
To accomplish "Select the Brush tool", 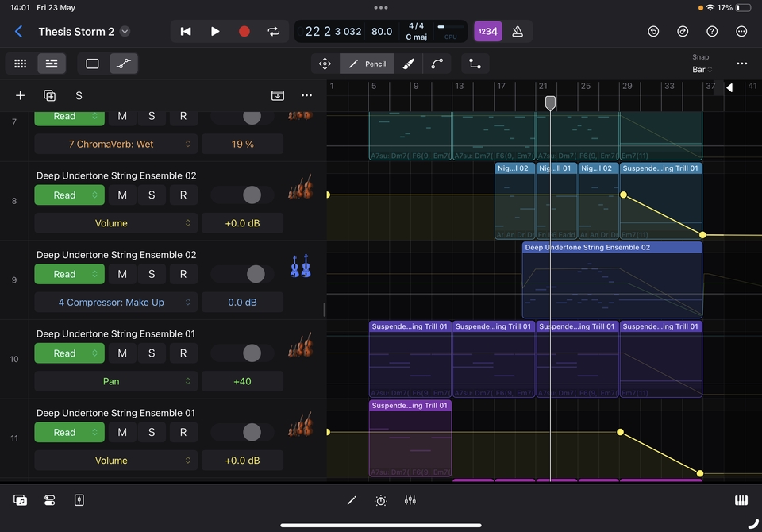I will tap(408, 64).
